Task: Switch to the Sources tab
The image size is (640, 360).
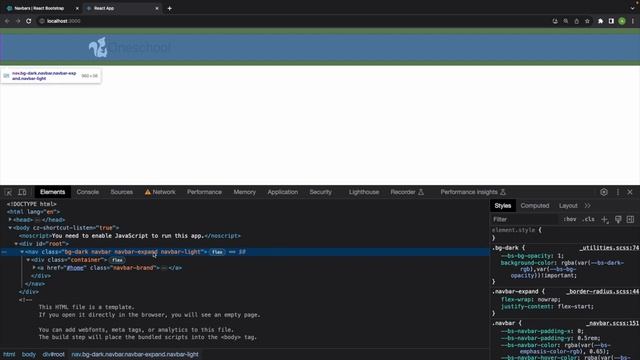Action: (x=122, y=192)
